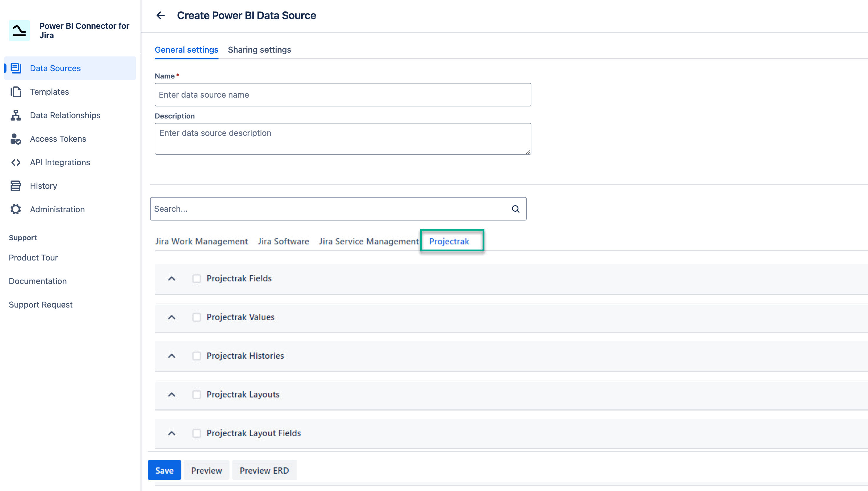Click the magnifier icon in the search bar
The width and height of the screenshot is (868, 491).
click(515, 208)
